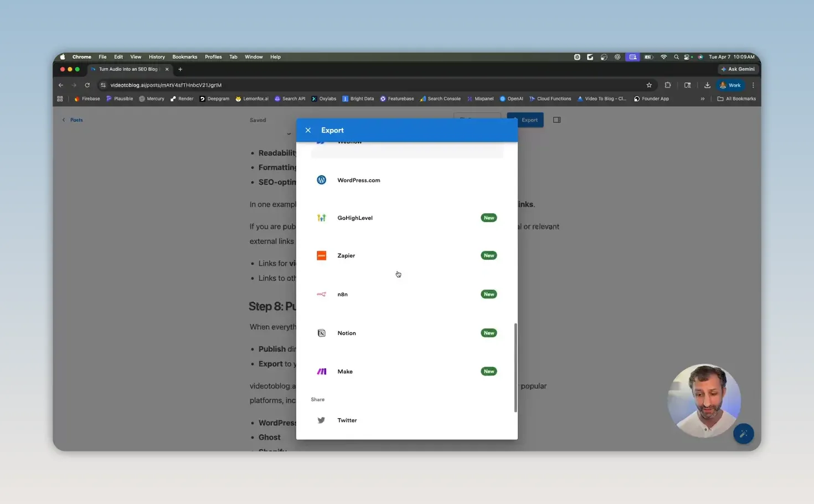This screenshot has width=814, height=504.
Task: Open the Bright Data bookmark
Action: (358, 99)
